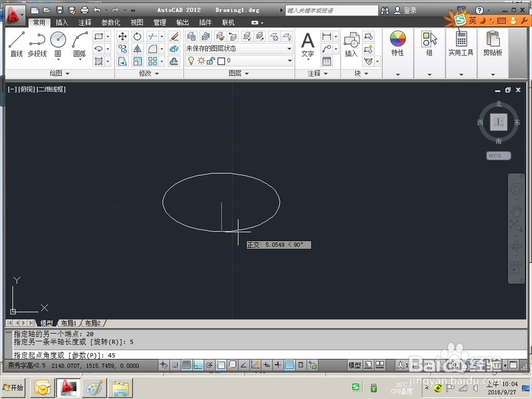Switch to the Parametric (参数化) ribbon tab
Viewport: 532px width, 399px height.
pos(111,22)
